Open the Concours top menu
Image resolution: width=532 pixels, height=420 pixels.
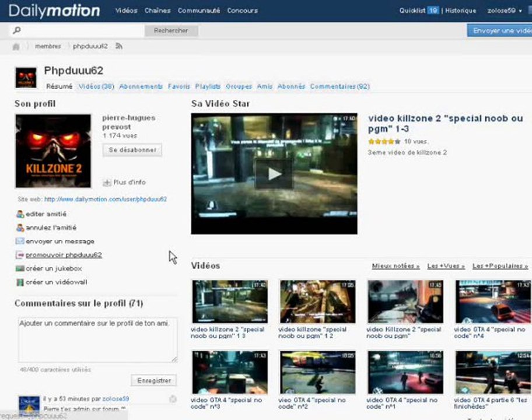(x=242, y=10)
